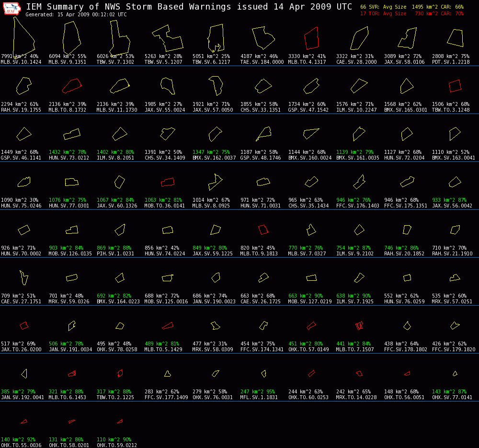Select the red MOB.TO.36.0141 tornado polygon
The width and height of the screenshot is (479, 448).
[168, 182]
